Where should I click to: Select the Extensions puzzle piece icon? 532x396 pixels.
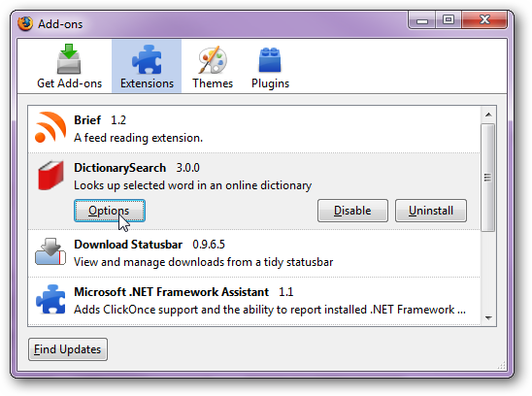[x=147, y=59]
